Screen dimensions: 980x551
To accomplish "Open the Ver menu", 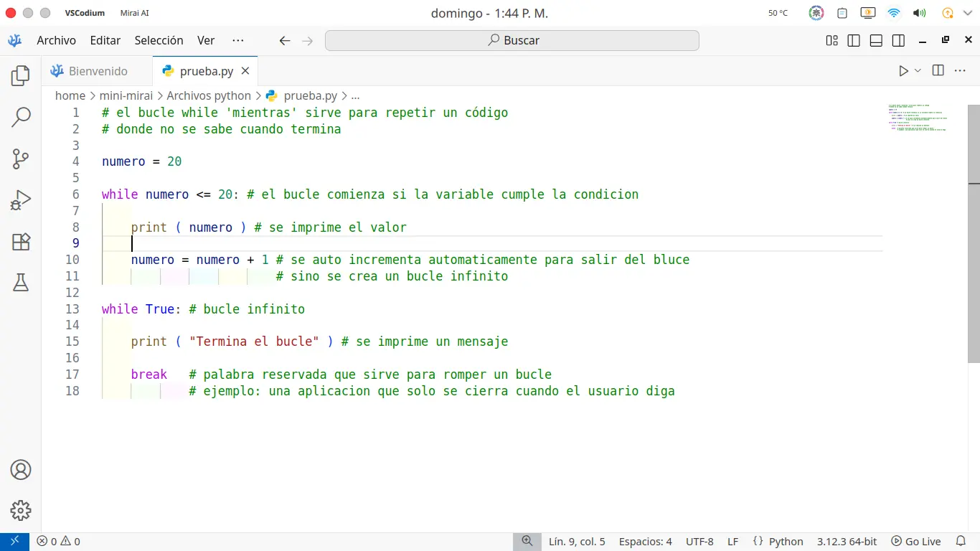I will click(x=206, y=41).
